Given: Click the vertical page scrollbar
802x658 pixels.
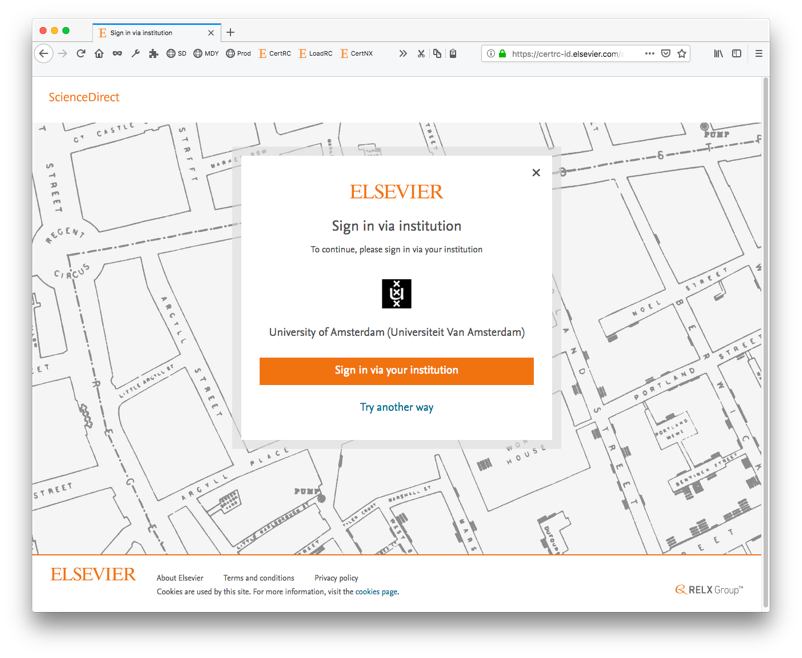Looking at the screenshot, I should click(765, 342).
